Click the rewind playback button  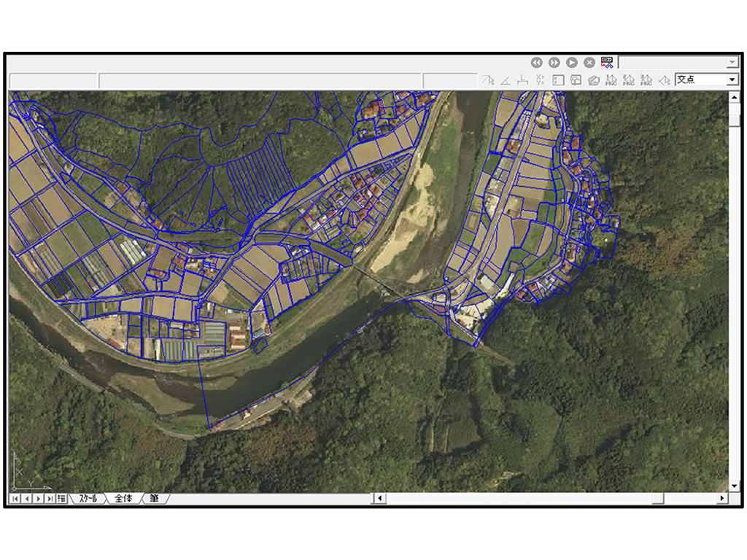point(536,63)
